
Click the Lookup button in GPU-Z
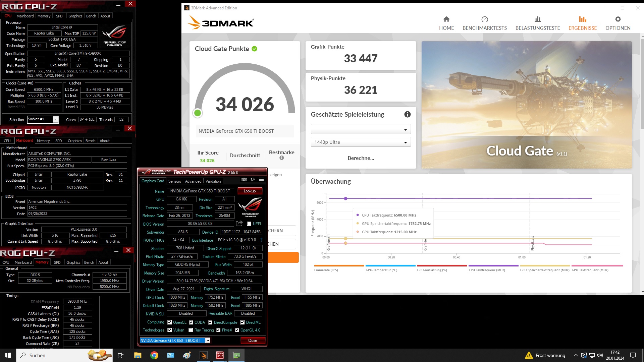(x=250, y=191)
